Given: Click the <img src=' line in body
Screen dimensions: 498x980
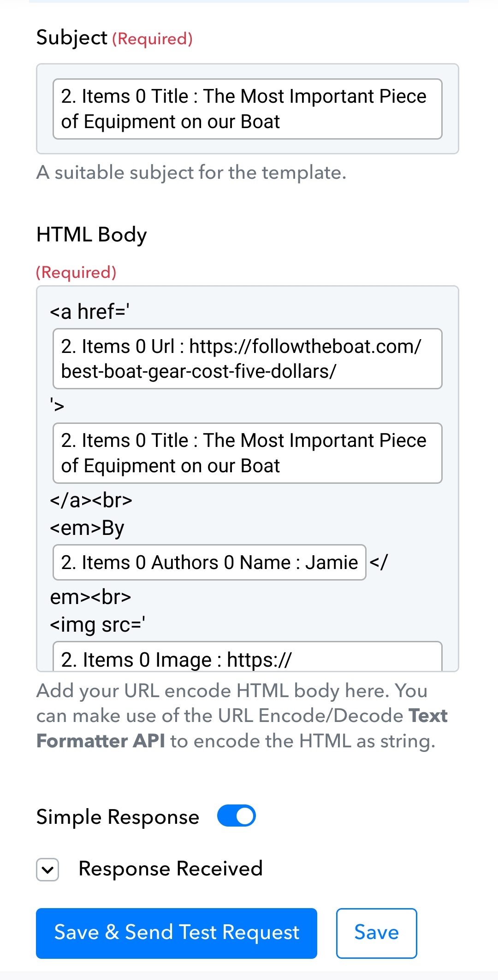Looking at the screenshot, I should click(98, 625).
